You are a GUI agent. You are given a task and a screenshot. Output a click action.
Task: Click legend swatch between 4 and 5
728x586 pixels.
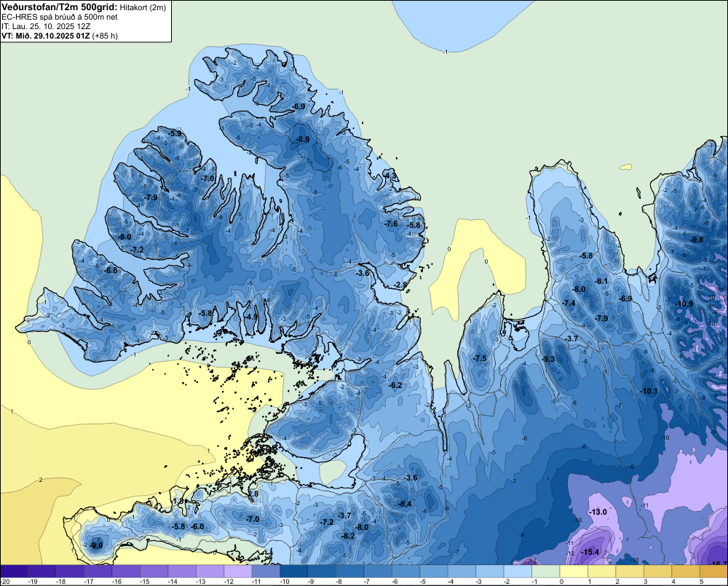click(x=685, y=571)
